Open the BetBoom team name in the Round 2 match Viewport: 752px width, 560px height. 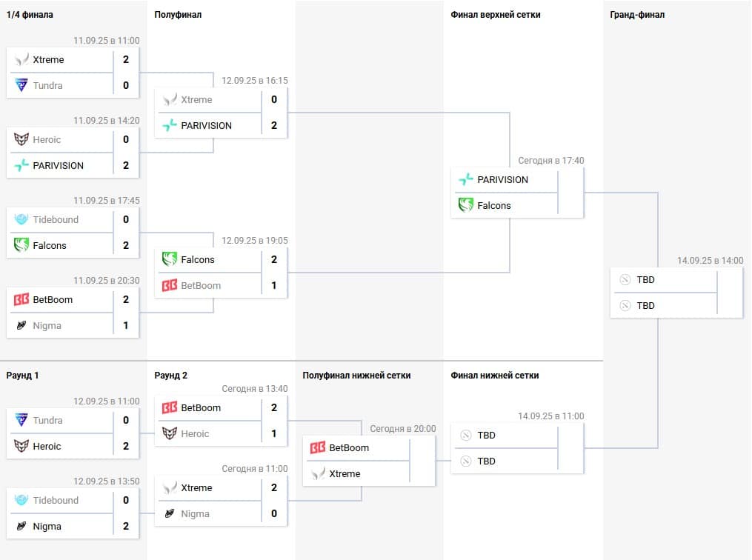coord(201,408)
